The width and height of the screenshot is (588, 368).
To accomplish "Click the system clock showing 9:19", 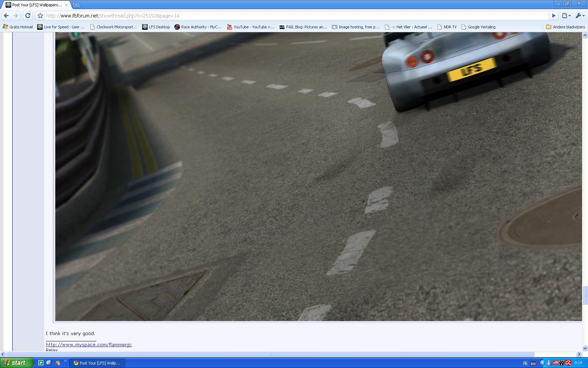I will coord(578,363).
